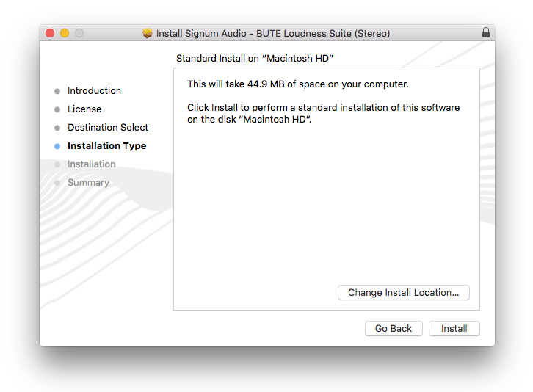Minimize the installer with yellow button

(x=65, y=33)
